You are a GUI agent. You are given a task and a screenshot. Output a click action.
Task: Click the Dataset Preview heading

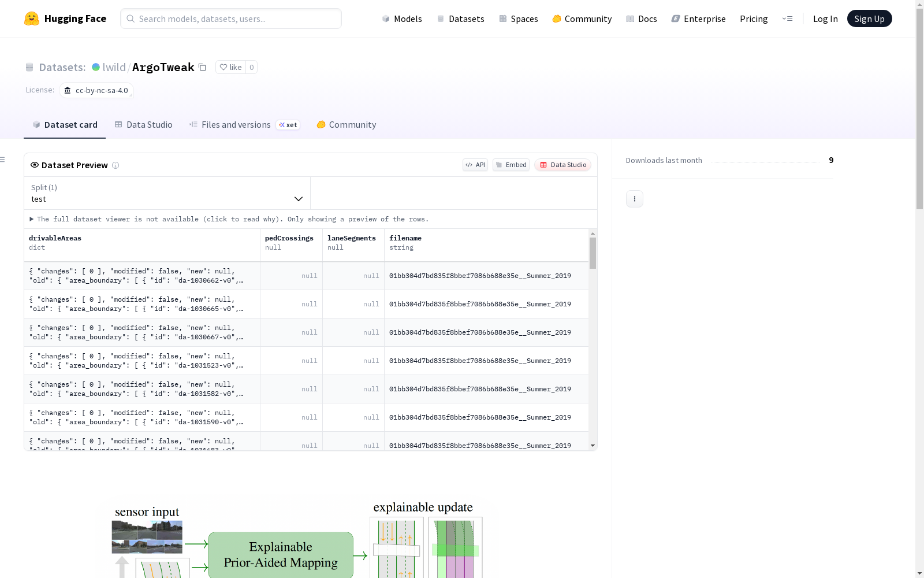[x=74, y=165]
